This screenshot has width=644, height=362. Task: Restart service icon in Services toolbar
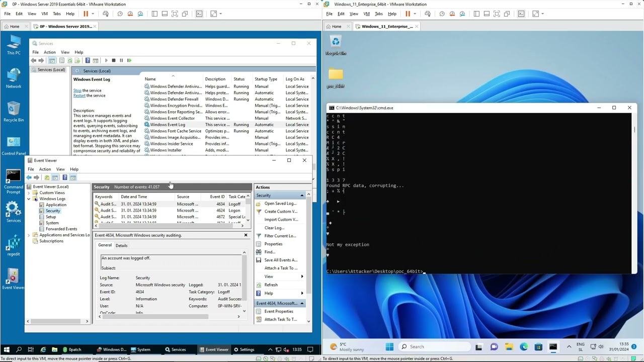click(129, 60)
